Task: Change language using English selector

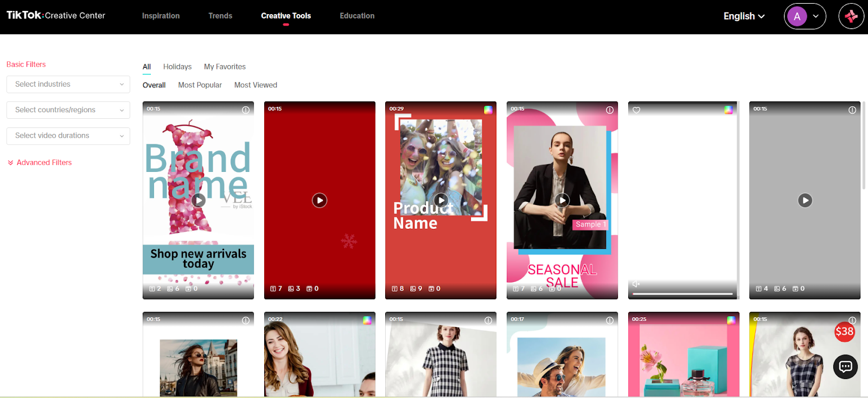Action: point(744,16)
